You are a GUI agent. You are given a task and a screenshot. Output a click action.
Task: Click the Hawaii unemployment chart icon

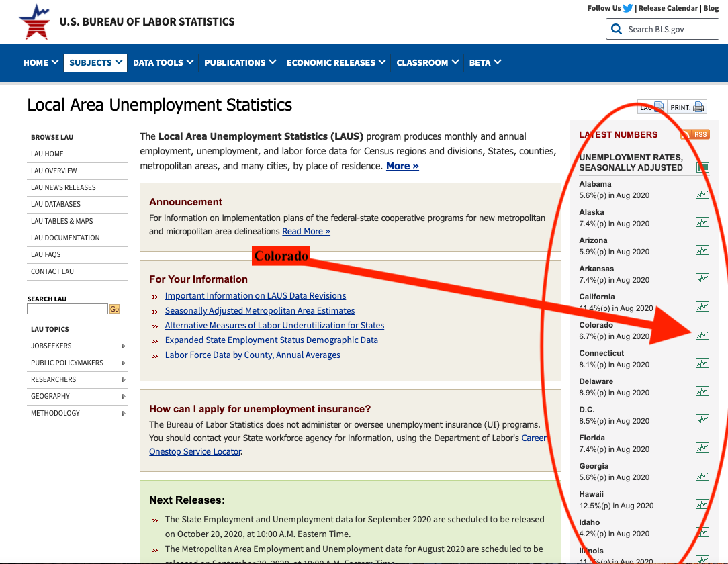point(702,504)
